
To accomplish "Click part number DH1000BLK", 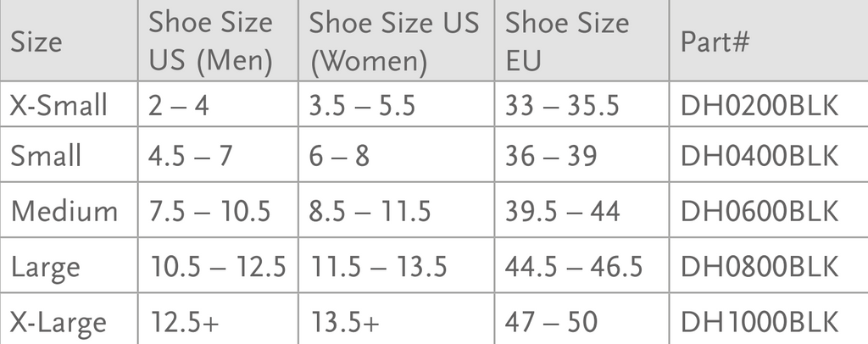I will [759, 321].
